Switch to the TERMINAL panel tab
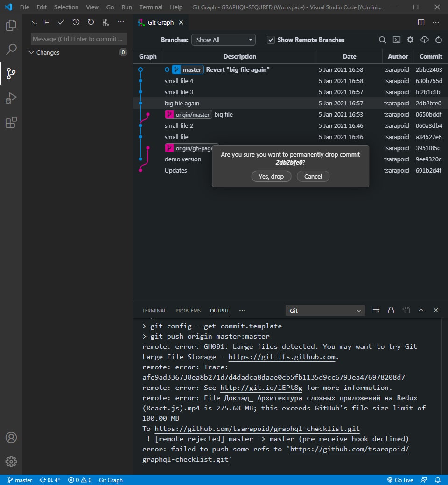448x485 pixels. [x=154, y=311]
